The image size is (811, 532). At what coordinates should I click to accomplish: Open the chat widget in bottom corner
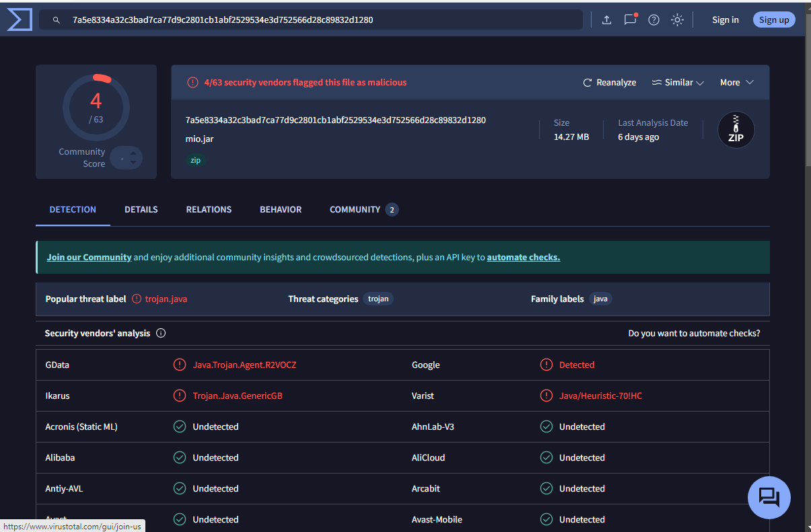tap(769, 497)
